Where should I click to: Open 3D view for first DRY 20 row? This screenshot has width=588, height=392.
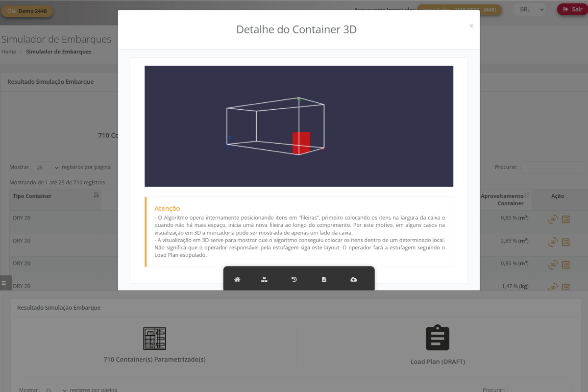point(553,219)
